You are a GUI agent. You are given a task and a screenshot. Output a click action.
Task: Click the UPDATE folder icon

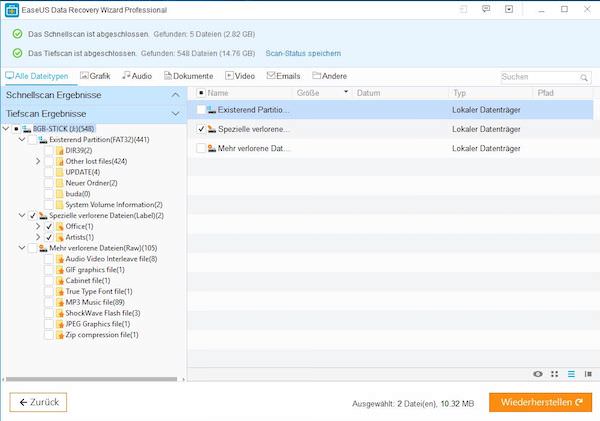60,172
